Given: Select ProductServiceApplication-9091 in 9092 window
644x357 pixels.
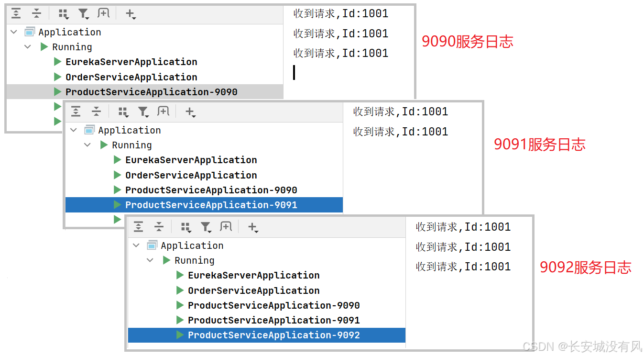Looking at the screenshot, I should point(267,320).
